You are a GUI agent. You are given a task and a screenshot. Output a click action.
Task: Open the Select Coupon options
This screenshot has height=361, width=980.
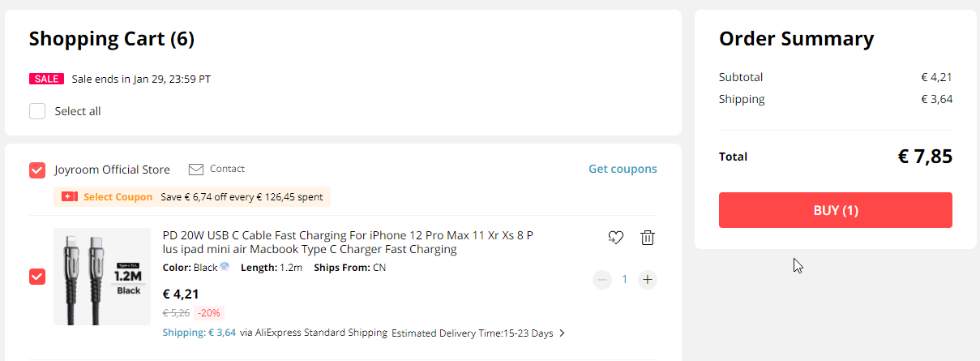(118, 197)
